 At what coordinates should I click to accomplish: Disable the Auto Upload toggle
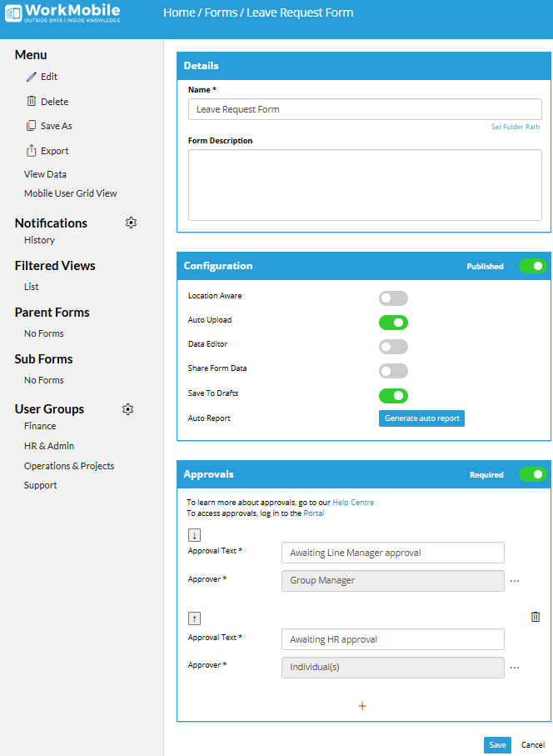393,323
